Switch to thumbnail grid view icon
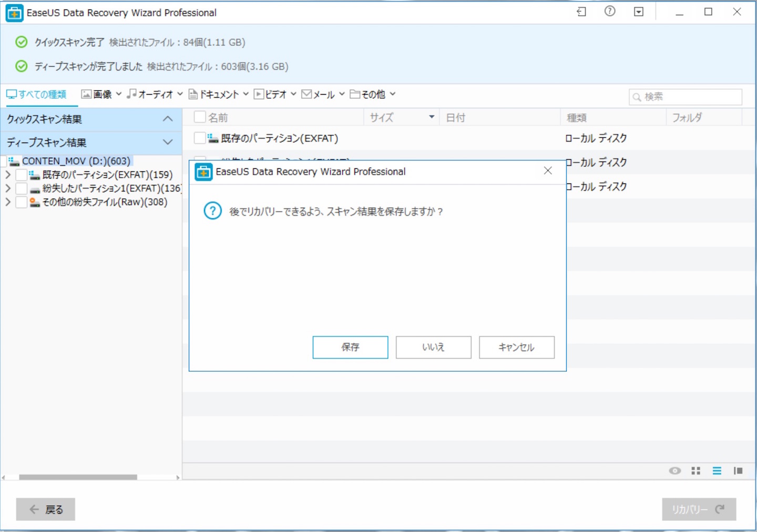This screenshot has height=532, width=757. (x=696, y=470)
